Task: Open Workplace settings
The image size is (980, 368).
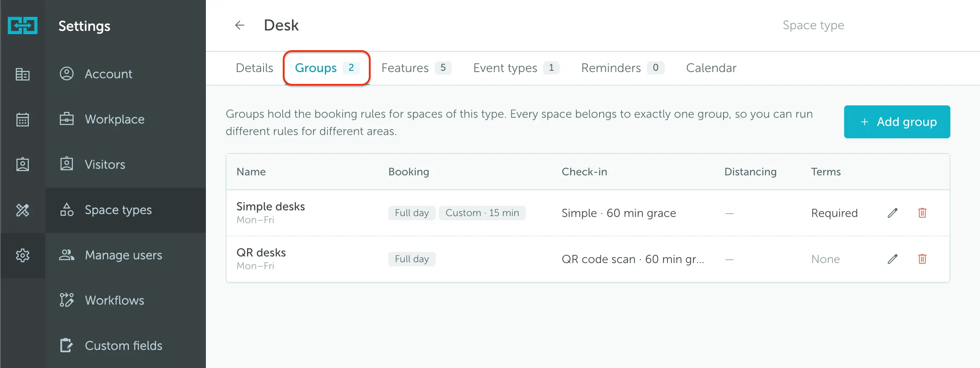Action: coord(126,119)
